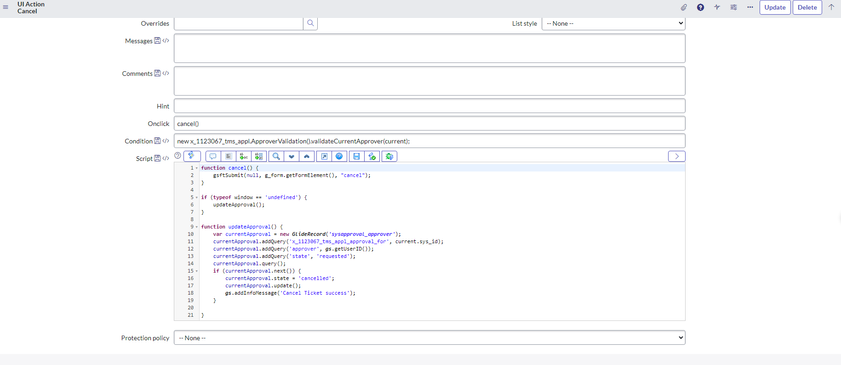Click into the Hint field

click(x=430, y=106)
